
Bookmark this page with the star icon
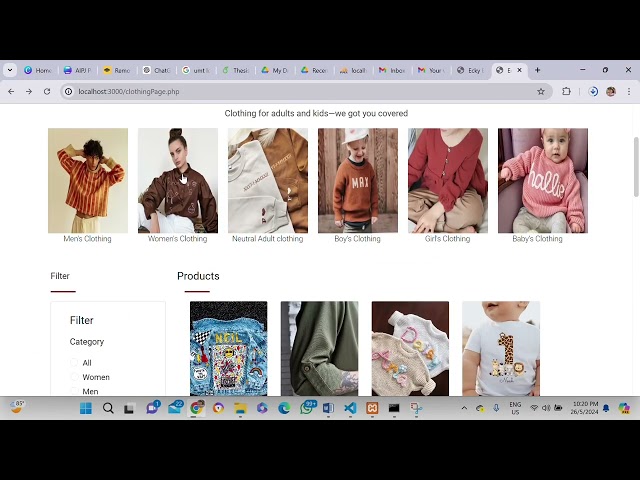tap(541, 91)
